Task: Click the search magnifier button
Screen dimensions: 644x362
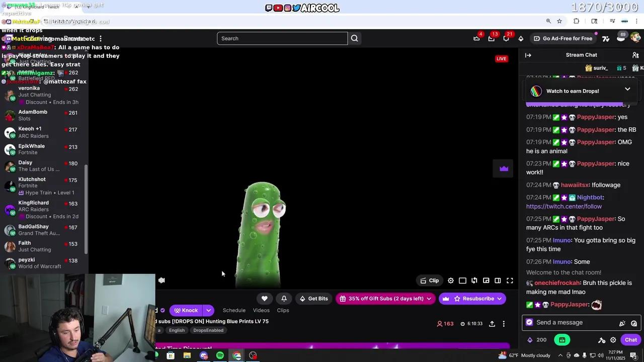Action: pyautogui.click(x=354, y=38)
